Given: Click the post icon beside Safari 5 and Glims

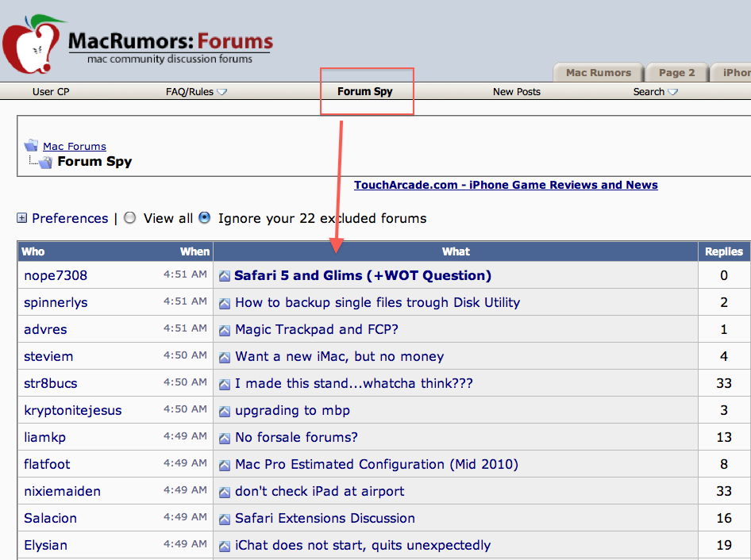Looking at the screenshot, I should (x=224, y=276).
